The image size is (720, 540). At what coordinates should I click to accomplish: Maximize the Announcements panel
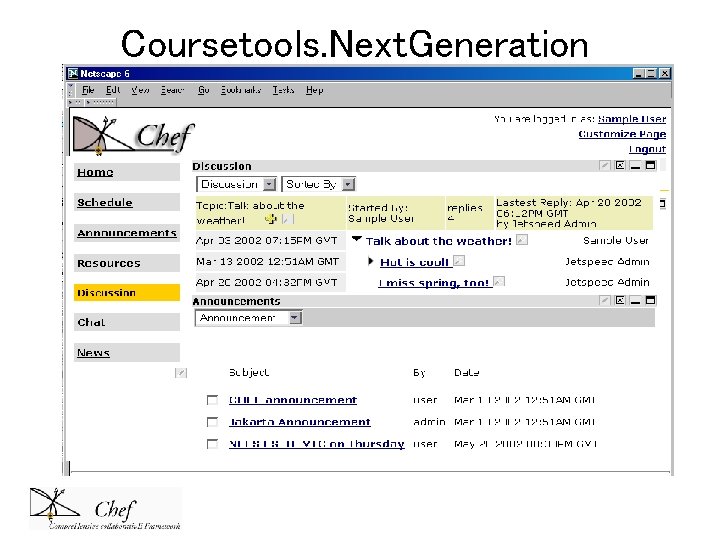650,300
